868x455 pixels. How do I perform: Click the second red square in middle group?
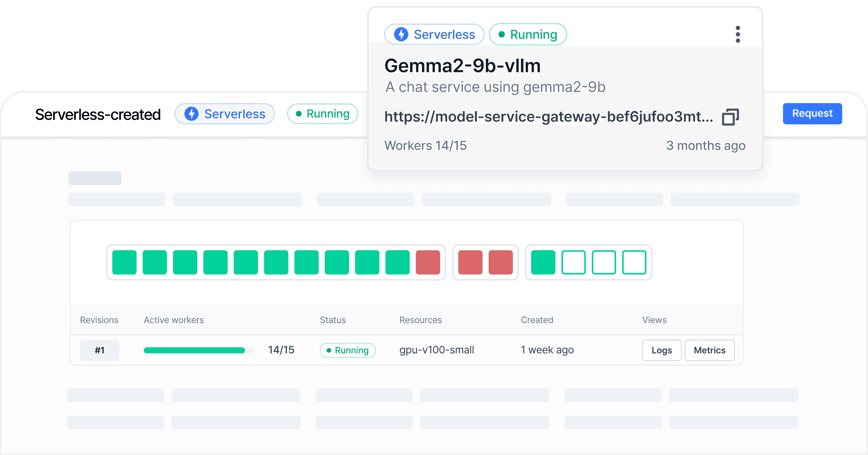[x=501, y=262]
